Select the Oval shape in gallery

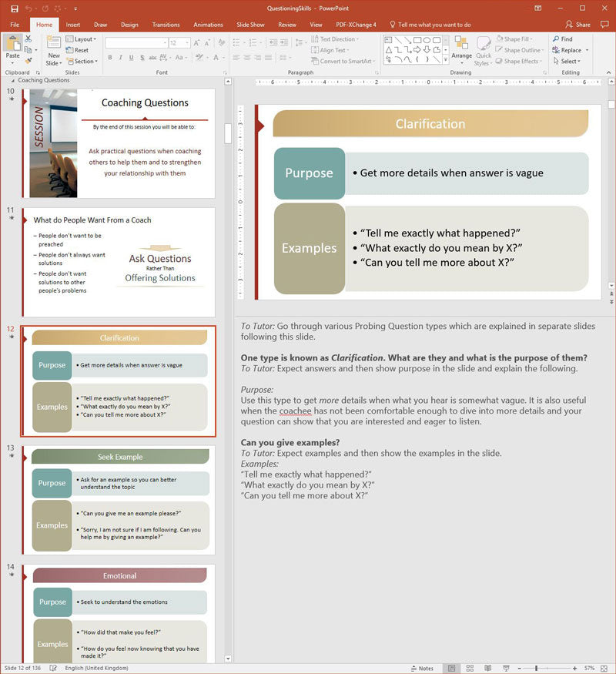[x=427, y=40]
